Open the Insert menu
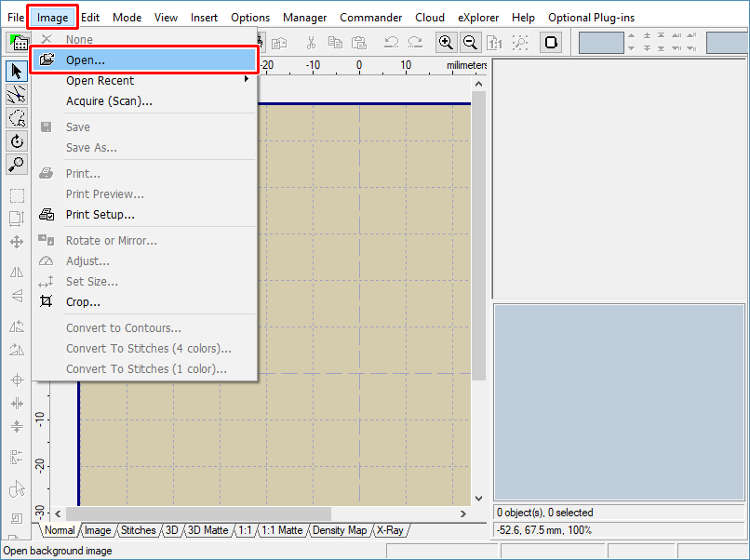Image resolution: width=750 pixels, height=560 pixels. point(204,18)
